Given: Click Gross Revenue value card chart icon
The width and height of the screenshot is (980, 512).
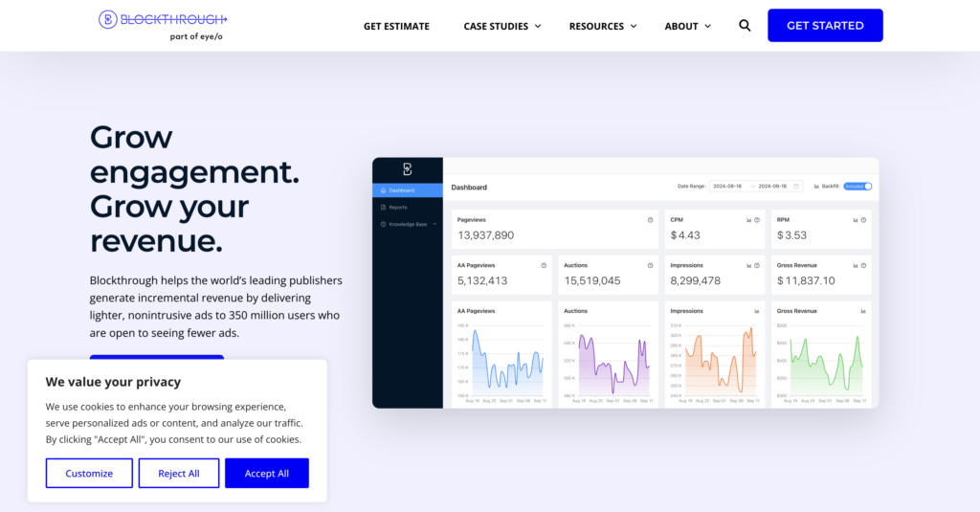Looking at the screenshot, I should click(856, 266).
